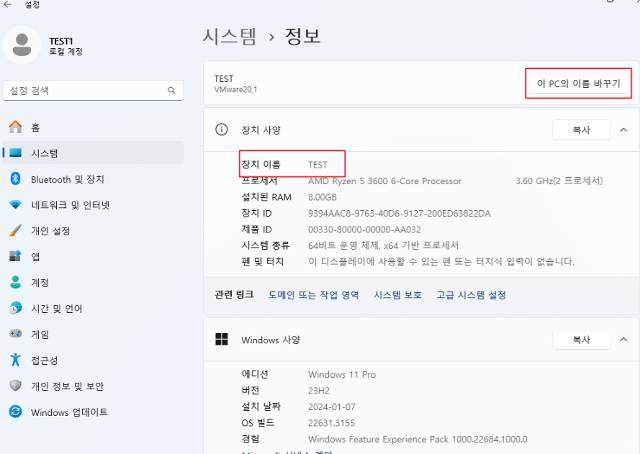
Task: Click the 홈 house icon in sidebar
Action: 16,127
